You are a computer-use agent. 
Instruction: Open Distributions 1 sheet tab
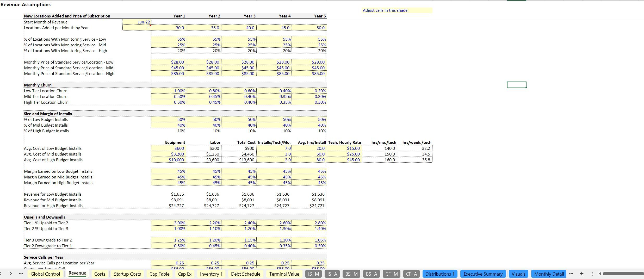(x=440, y=274)
